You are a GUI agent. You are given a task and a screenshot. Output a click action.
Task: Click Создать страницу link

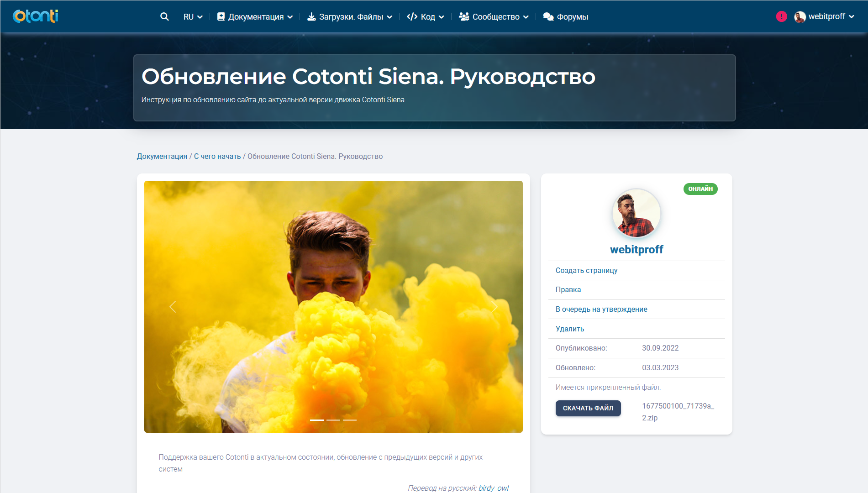(586, 270)
